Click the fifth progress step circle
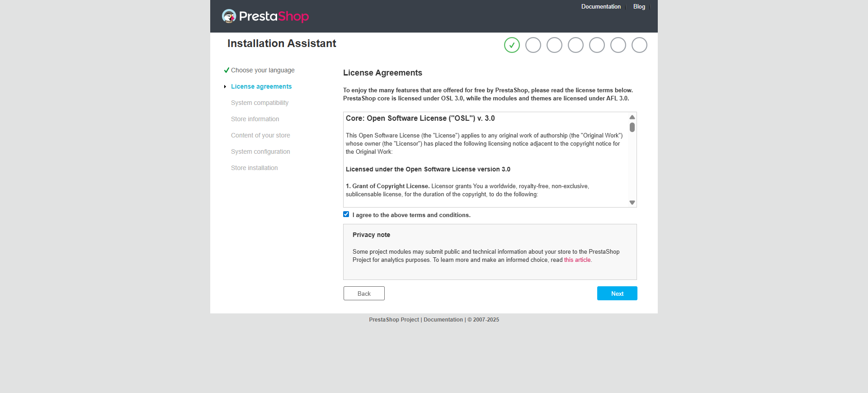This screenshot has width=868, height=393. tap(597, 45)
